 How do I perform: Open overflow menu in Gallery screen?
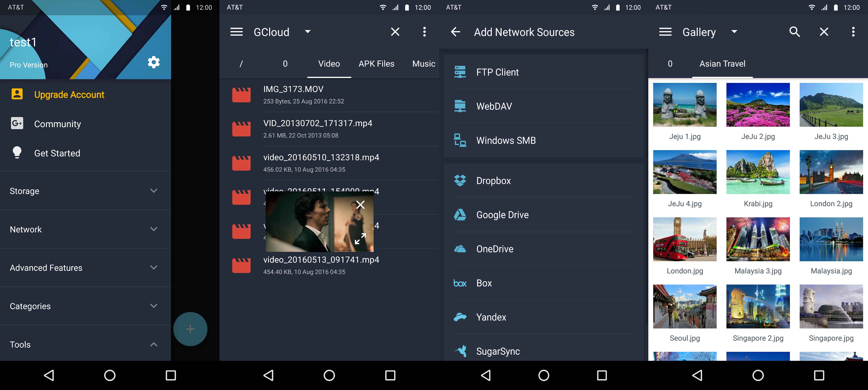click(853, 32)
